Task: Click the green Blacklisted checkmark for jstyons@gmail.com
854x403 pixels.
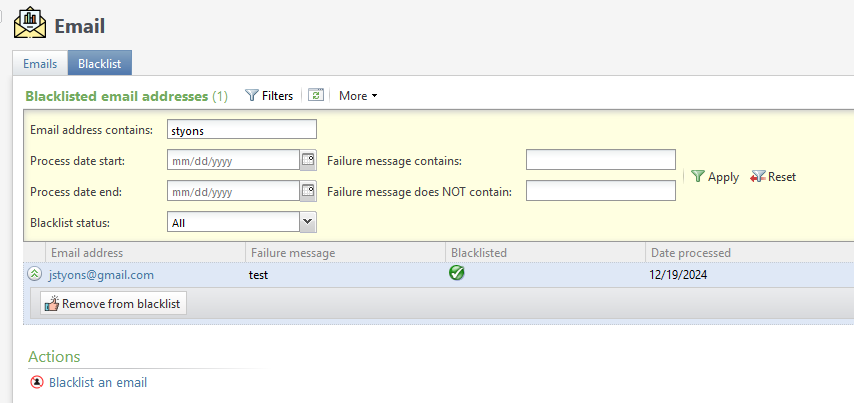Action: [456, 273]
